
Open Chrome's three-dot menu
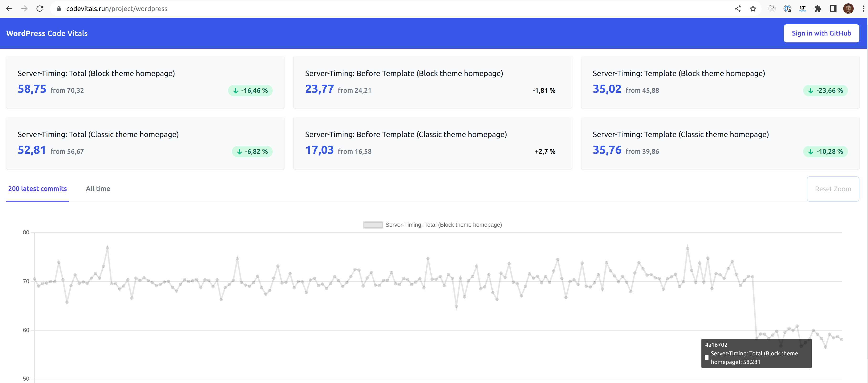pos(863,9)
